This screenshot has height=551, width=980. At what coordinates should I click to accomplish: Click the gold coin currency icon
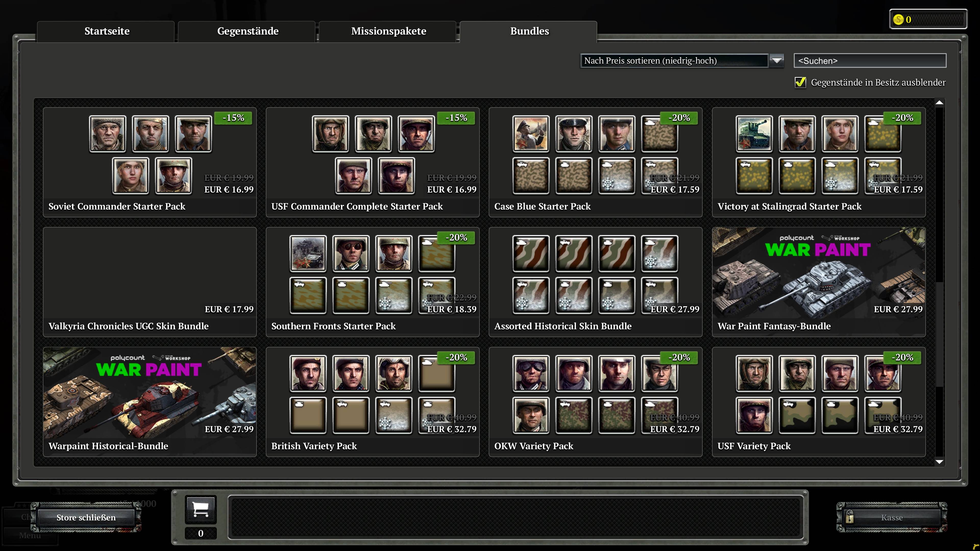898,19
